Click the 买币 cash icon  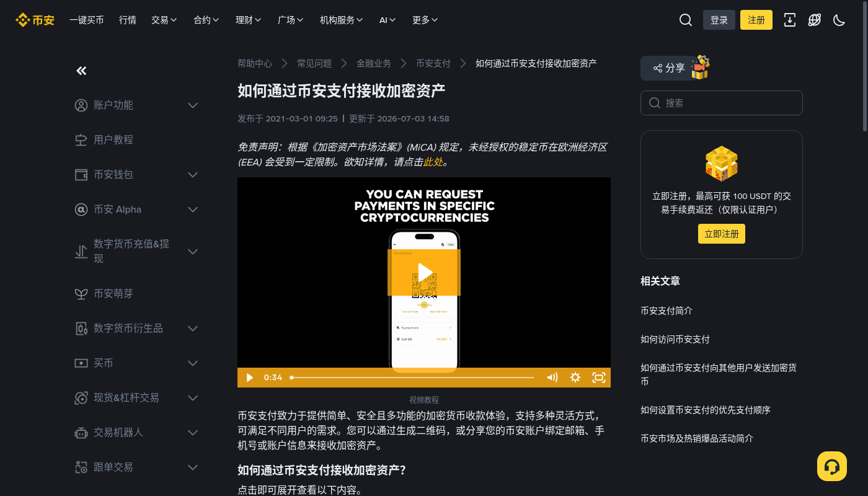click(x=81, y=363)
